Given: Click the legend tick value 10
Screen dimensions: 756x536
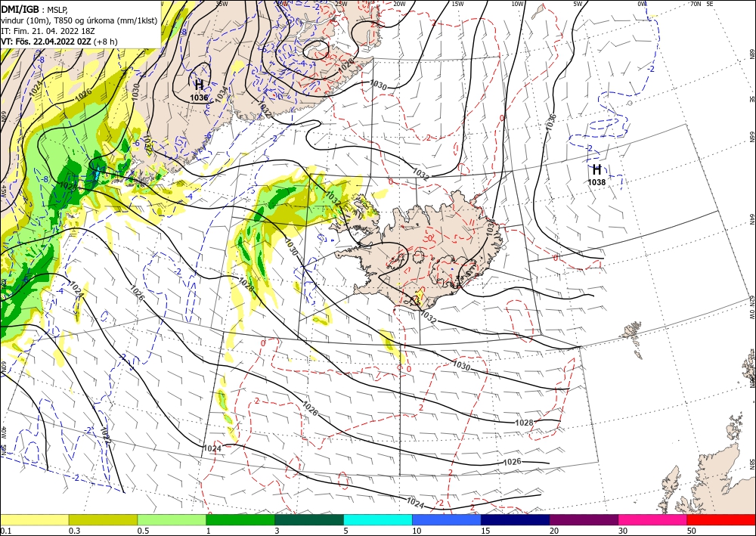Looking at the screenshot, I should (417, 531).
